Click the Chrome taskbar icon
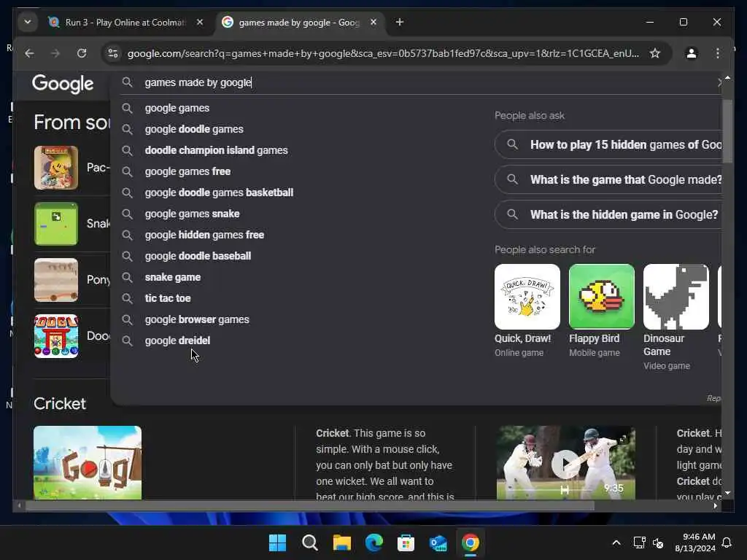 [471, 542]
